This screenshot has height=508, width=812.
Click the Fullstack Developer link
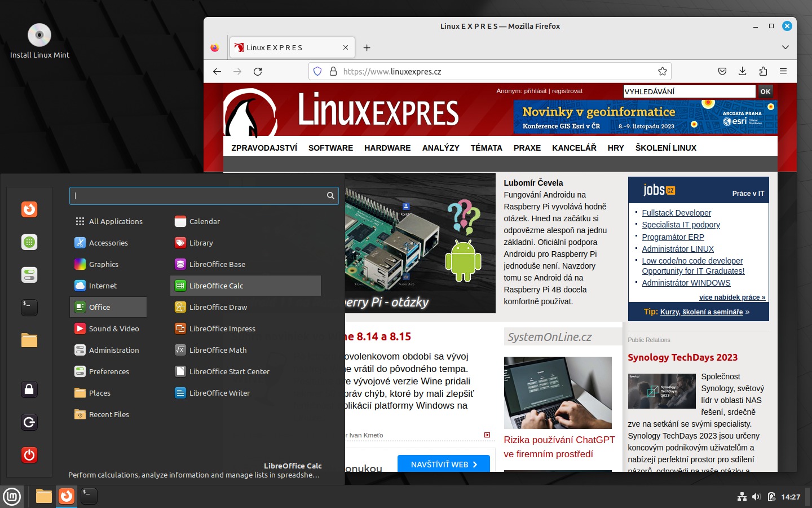coord(676,213)
